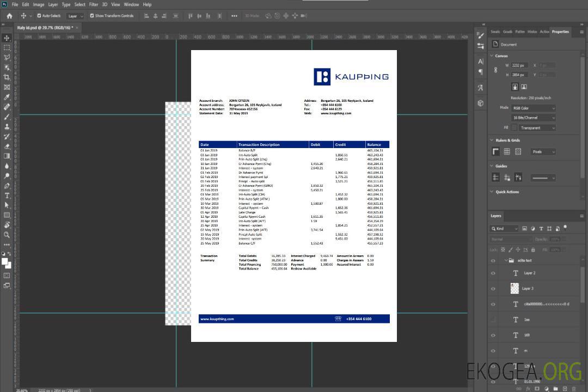Open the Filter menu
This screenshot has height=392, width=588.
click(x=94, y=4)
